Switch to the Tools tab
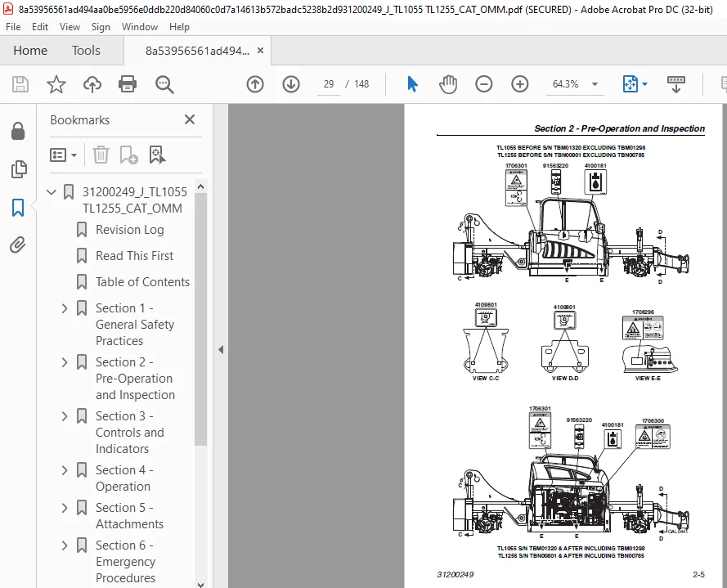Image resolution: width=727 pixels, height=588 pixels. tap(86, 51)
